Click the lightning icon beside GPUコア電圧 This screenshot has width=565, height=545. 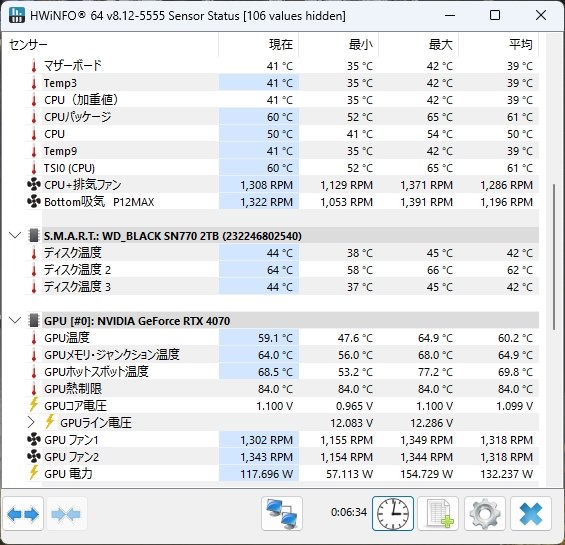pos(34,405)
